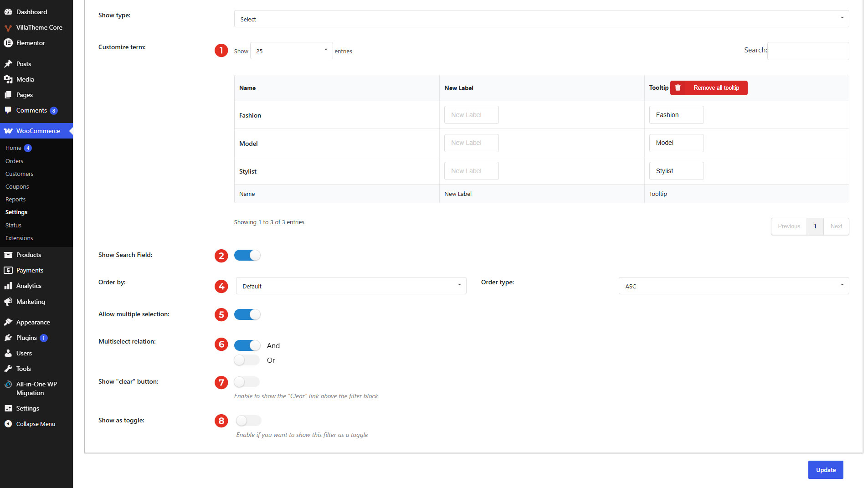Click the All-in-One WP Migration icon

(8, 384)
